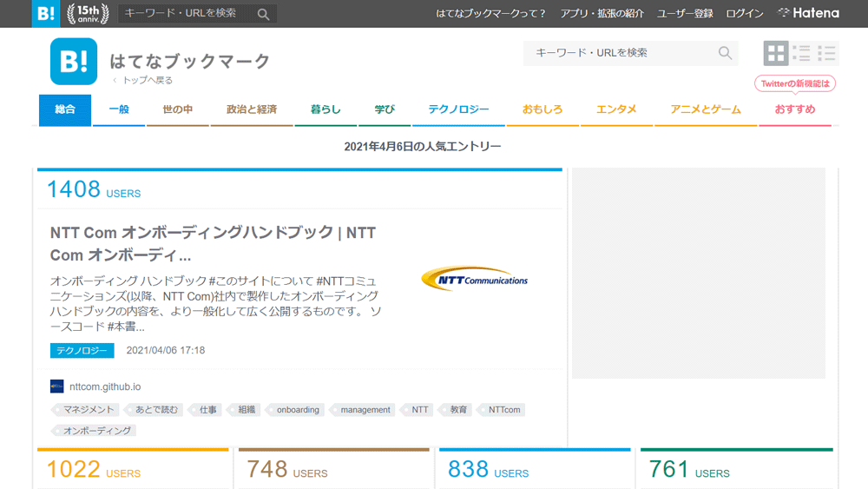This screenshot has height=489, width=868.
Task: Click the large blue B! Hatena Bookmark logo
Action: pos(74,62)
